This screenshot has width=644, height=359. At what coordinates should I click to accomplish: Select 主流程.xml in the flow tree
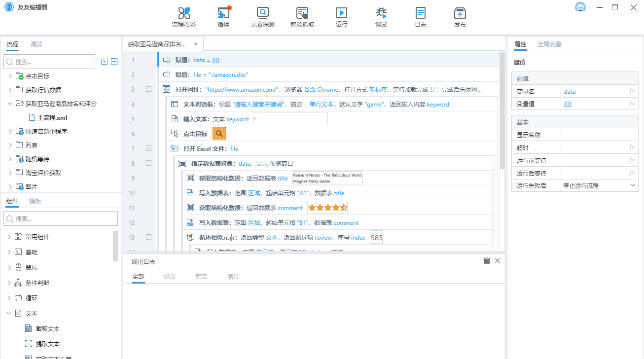[x=52, y=117]
